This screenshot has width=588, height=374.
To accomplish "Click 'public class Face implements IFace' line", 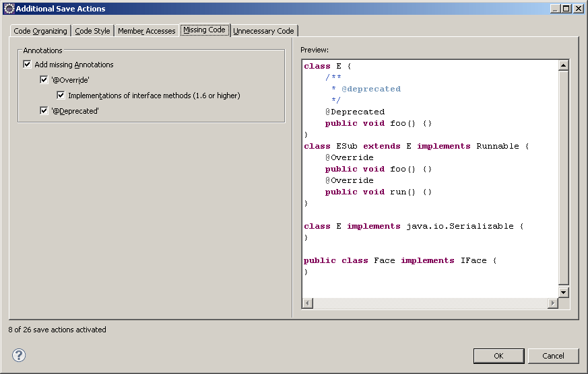I will 400,260.
